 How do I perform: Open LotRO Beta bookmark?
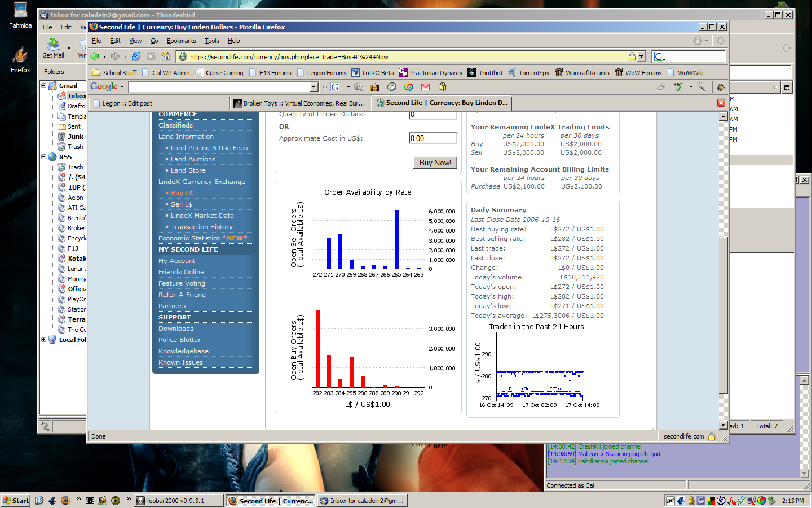(x=373, y=73)
